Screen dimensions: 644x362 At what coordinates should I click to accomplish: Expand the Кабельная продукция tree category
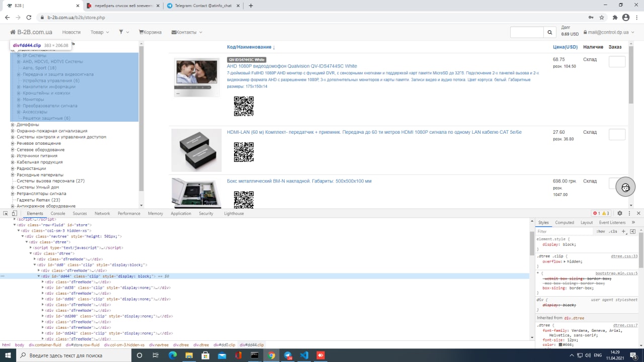pos(13,162)
